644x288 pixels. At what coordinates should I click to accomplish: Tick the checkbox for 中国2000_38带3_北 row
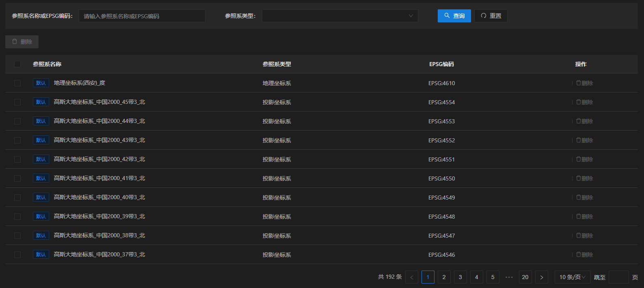point(17,236)
